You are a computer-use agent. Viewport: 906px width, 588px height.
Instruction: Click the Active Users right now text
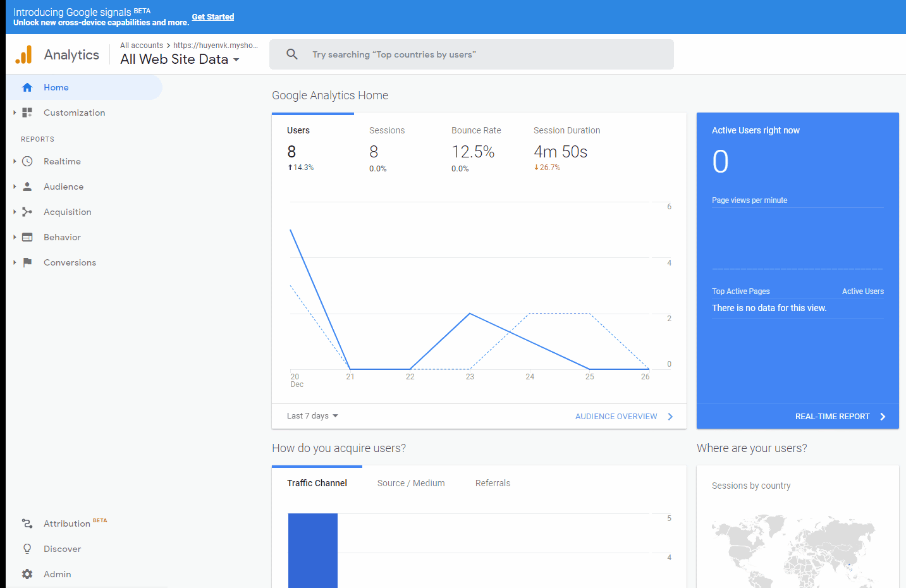click(x=756, y=130)
